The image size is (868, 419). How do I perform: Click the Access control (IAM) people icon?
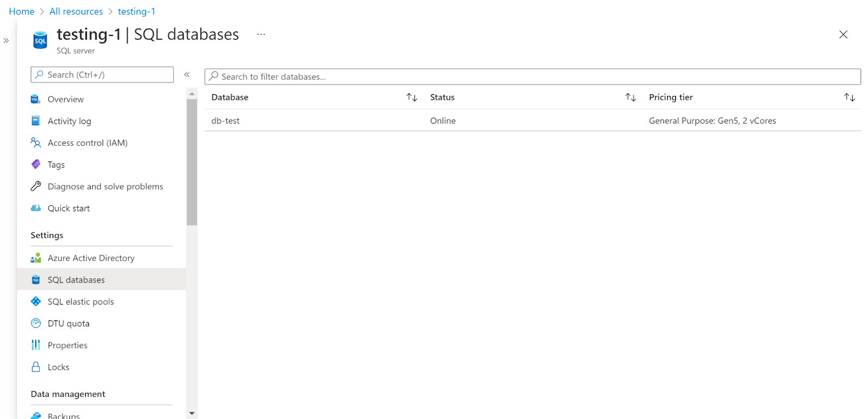(36, 143)
